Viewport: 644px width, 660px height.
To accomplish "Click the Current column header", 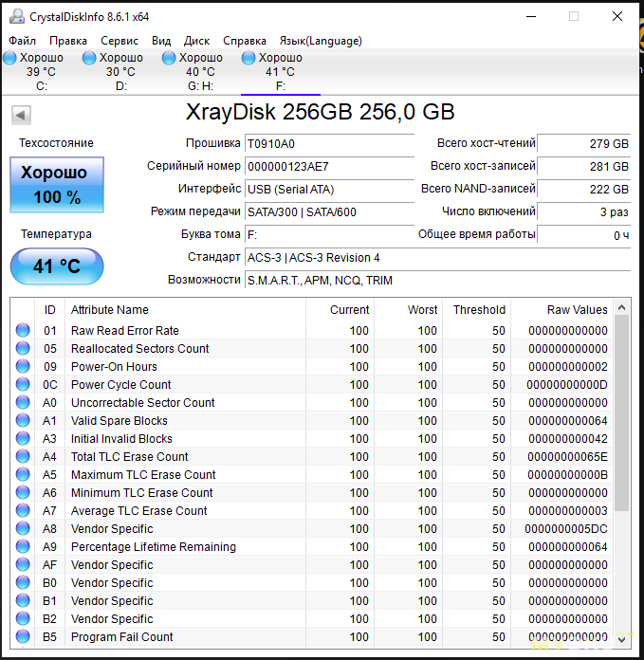I will pos(340,310).
